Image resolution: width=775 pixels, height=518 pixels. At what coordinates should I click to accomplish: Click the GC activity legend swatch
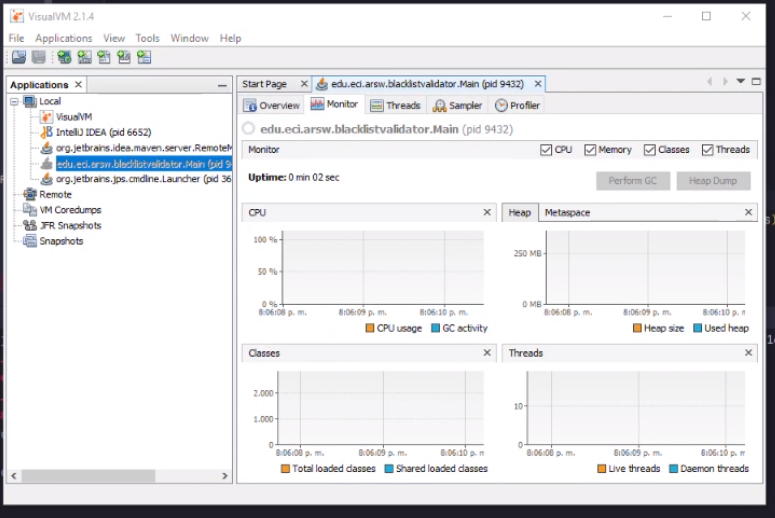[x=435, y=328]
